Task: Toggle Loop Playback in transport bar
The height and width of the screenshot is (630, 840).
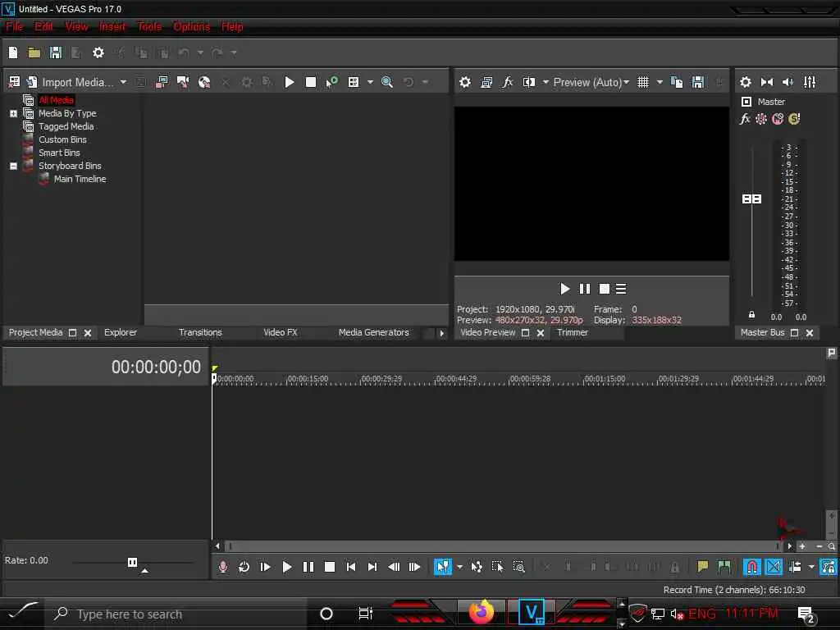Action: (244, 567)
